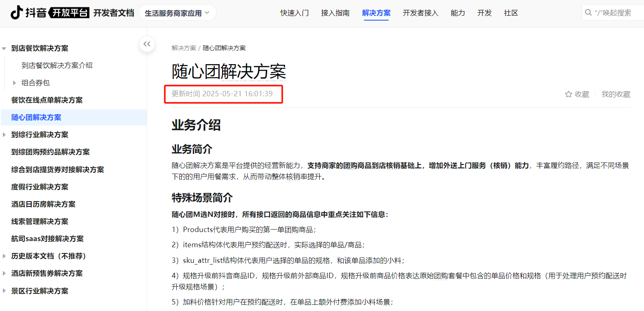Click the 历史版本文档（不推荐） label
Screen dimensions: 644x311
click(49, 256)
